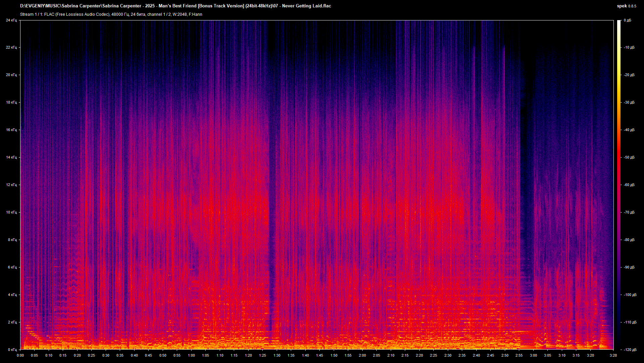Click the 2:55 time axis marker

pyautogui.click(x=519, y=356)
